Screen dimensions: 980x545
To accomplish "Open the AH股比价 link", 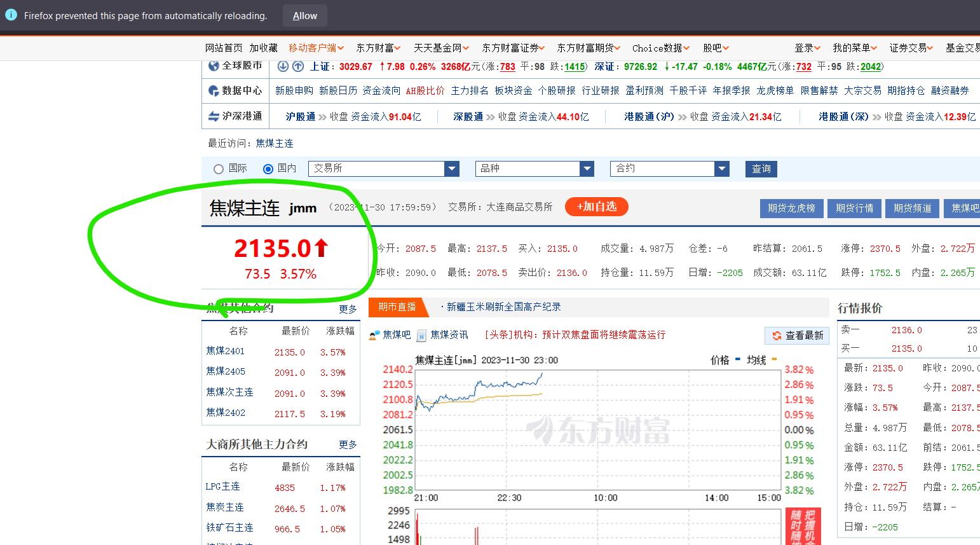I will click(425, 91).
